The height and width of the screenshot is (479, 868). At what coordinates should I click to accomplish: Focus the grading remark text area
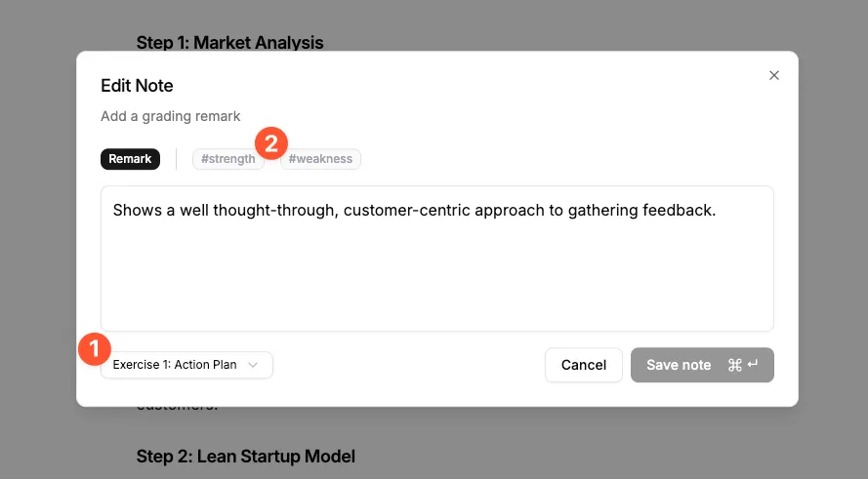[437, 259]
